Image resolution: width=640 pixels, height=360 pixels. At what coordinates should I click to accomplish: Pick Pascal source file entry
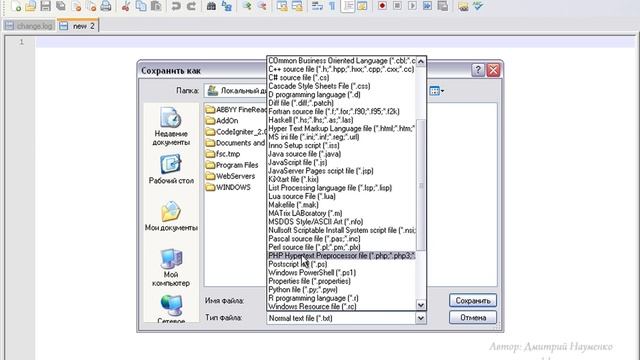pos(341,238)
